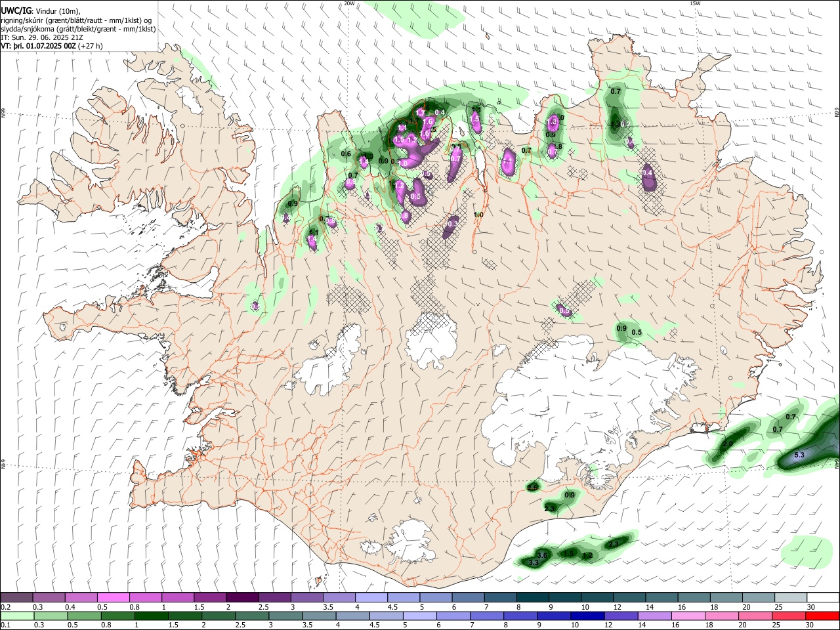This screenshot has height=630, width=840.
Task: Click the 3.3 rainfall value
Action: click(x=534, y=563)
